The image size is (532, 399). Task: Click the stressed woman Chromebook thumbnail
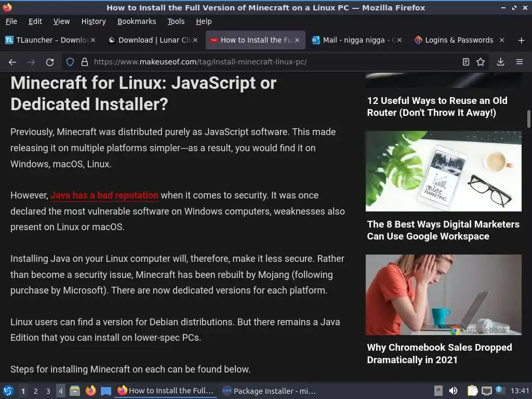click(x=444, y=295)
